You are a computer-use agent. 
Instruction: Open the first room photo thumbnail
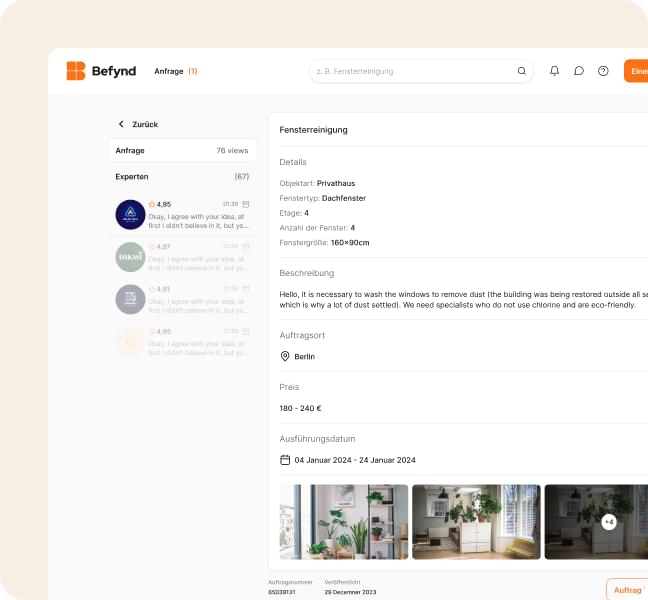click(x=344, y=522)
